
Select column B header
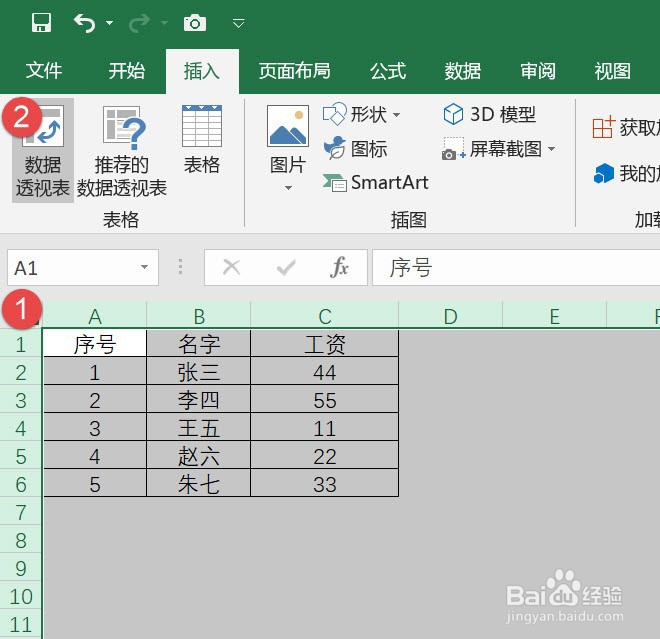tap(199, 316)
